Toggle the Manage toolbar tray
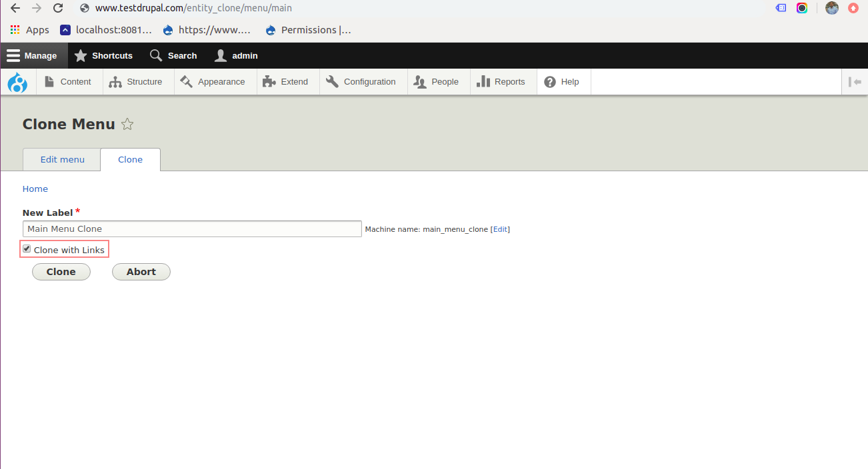Image resolution: width=868 pixels, height=469 pixels. click(33, 55)
